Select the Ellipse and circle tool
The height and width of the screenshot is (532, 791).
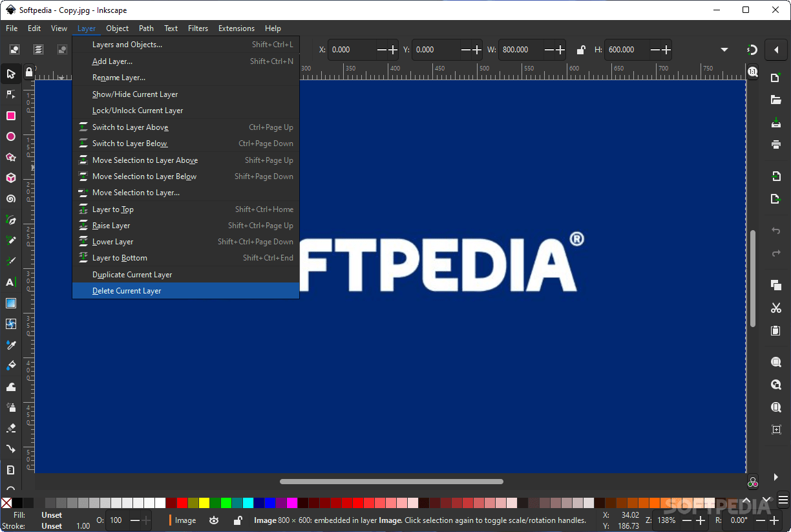click(10, 136)
